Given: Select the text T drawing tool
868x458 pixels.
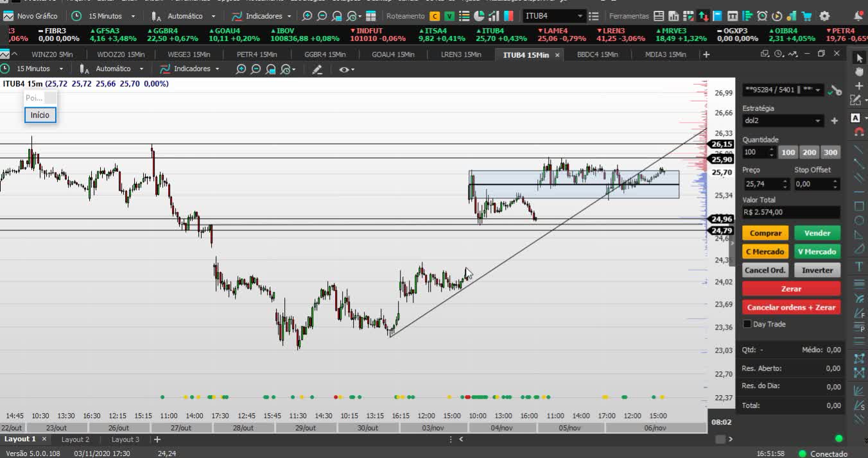Looking at the screenshot, I should click(860, 266).
